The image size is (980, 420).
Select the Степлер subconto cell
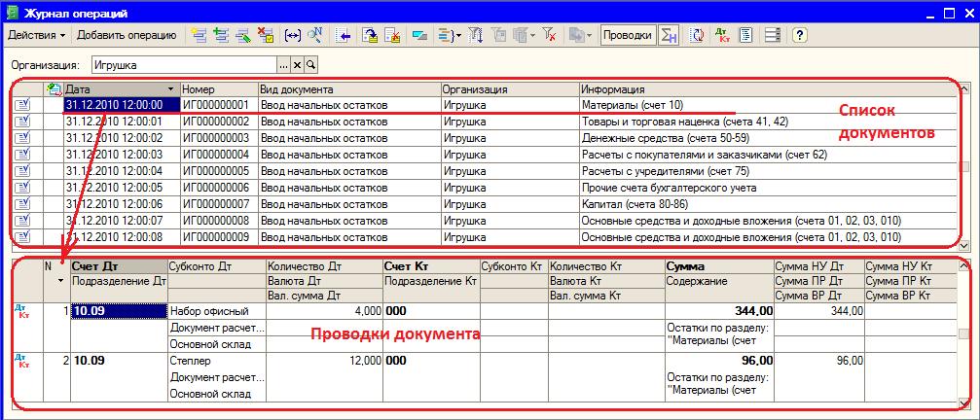click(217, 361)
